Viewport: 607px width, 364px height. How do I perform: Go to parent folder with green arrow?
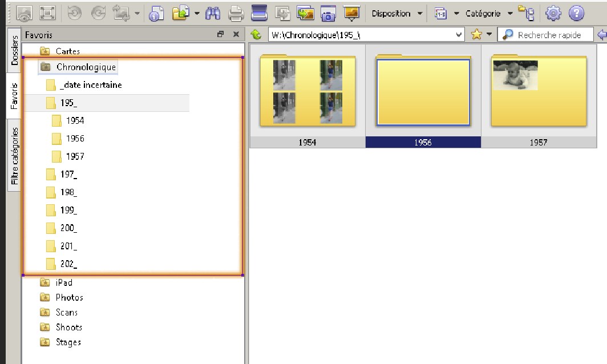(x=256, y=34)
